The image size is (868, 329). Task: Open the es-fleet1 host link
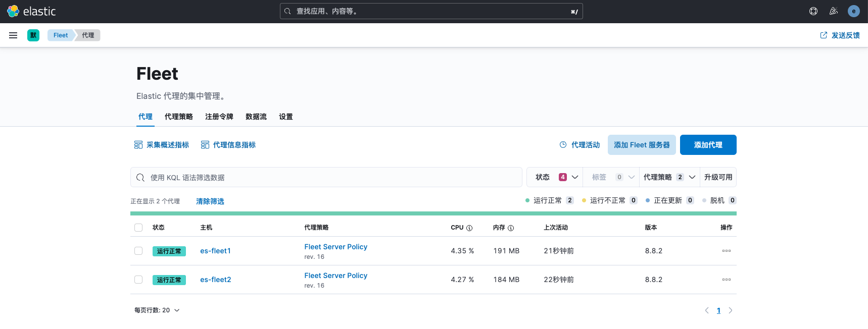point(215,251)
